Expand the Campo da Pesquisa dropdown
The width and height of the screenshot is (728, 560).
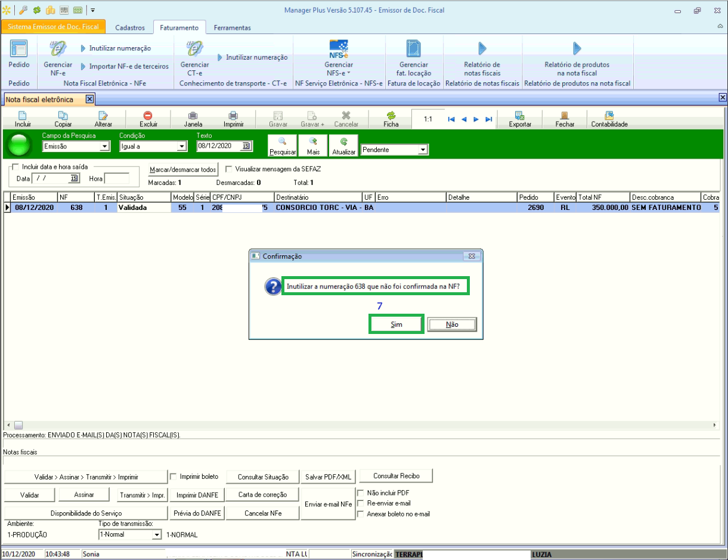105,147
